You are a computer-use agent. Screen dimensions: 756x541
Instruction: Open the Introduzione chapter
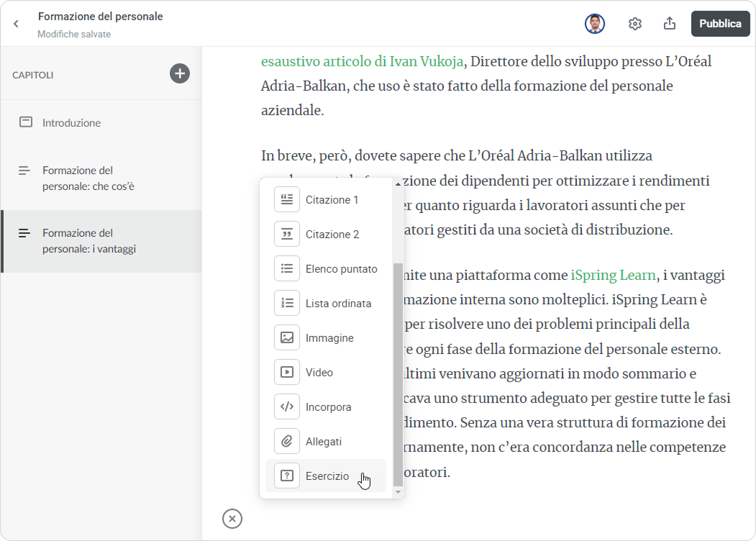click(x=71, y=123)
